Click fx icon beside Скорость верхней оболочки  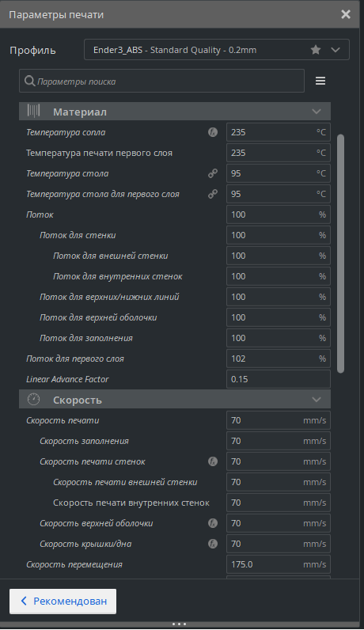[213, 523]
